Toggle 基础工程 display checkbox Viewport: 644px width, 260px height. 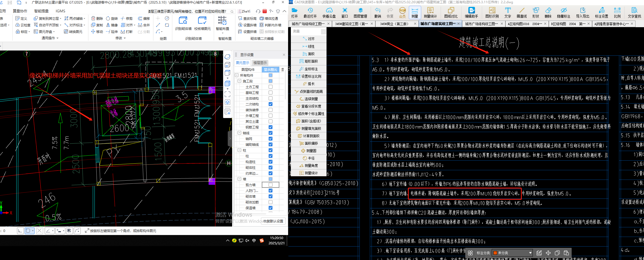click(271, 93)
